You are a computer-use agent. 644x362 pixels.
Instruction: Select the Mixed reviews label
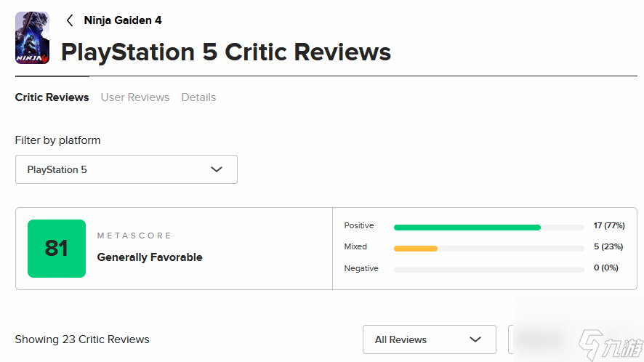355,247
